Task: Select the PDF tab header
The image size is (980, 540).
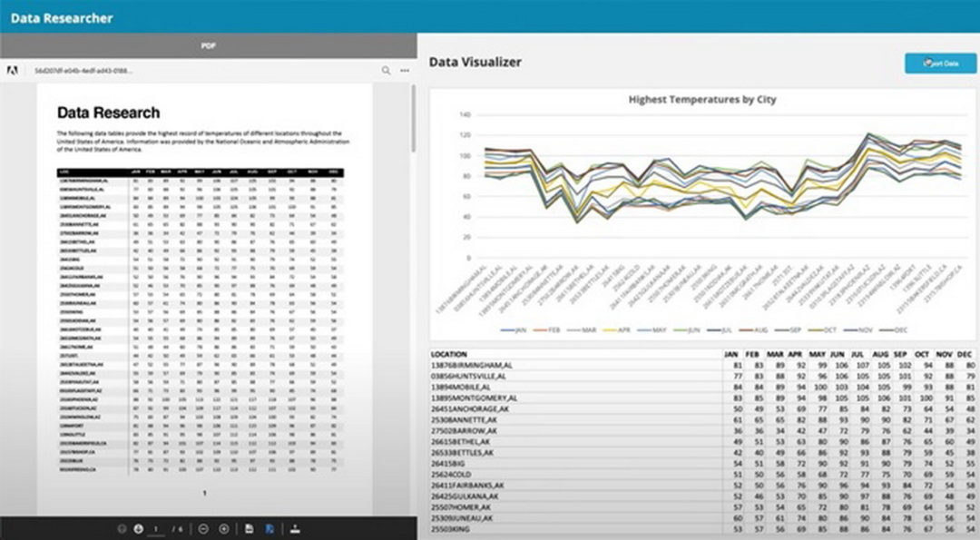Action: 208,44
